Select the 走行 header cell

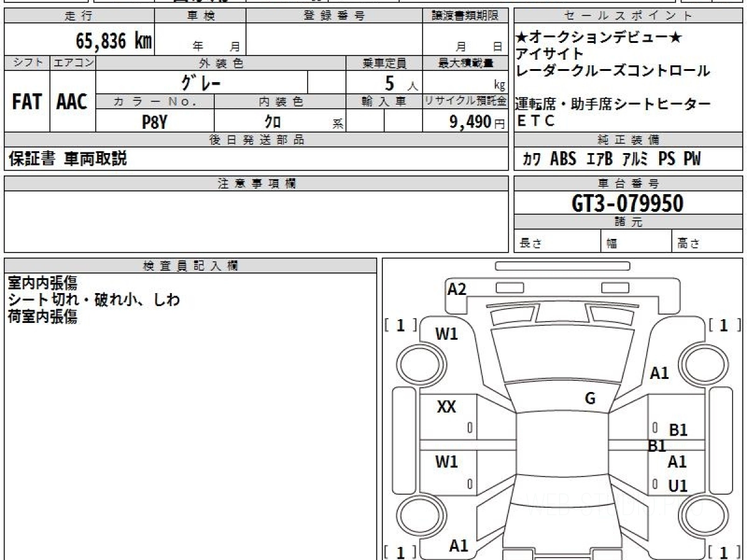[x=79, y=16]
